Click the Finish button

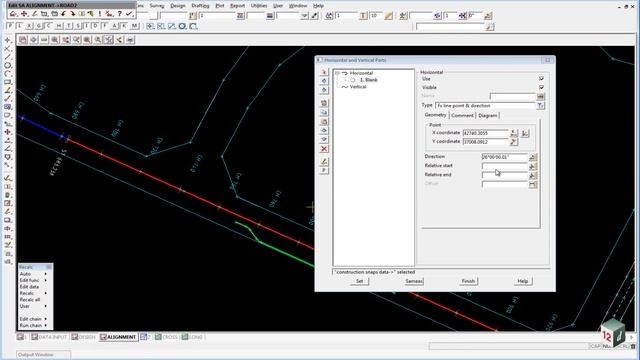coord(468,281)
